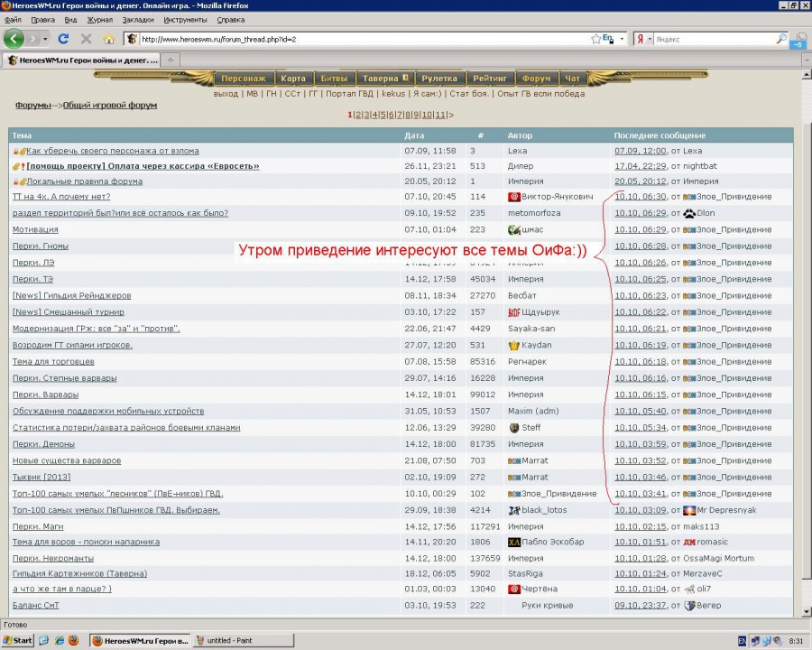Bookmark this page with the star icon

(595, 39)
